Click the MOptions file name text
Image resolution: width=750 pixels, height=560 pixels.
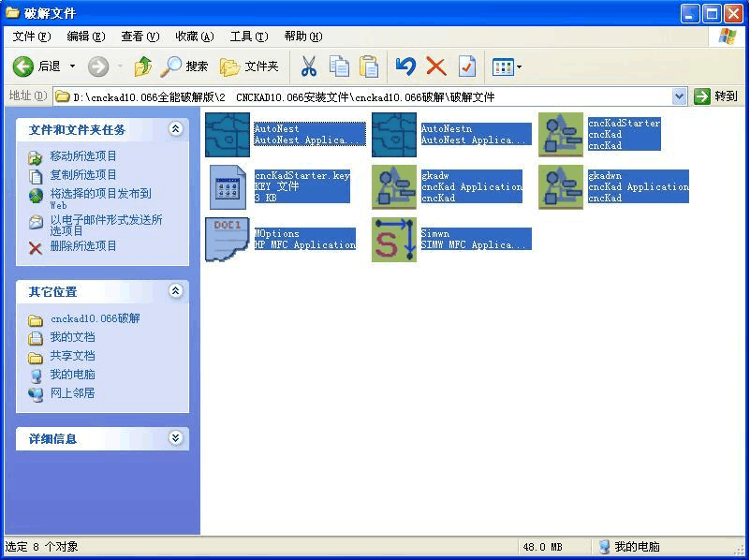[x=276, y=233]
